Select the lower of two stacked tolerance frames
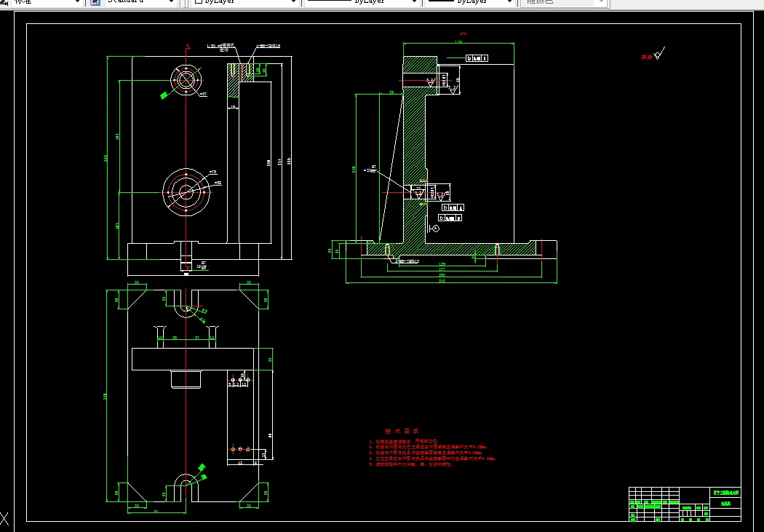Viewport: 764px width, 532px height. (450, 218)
